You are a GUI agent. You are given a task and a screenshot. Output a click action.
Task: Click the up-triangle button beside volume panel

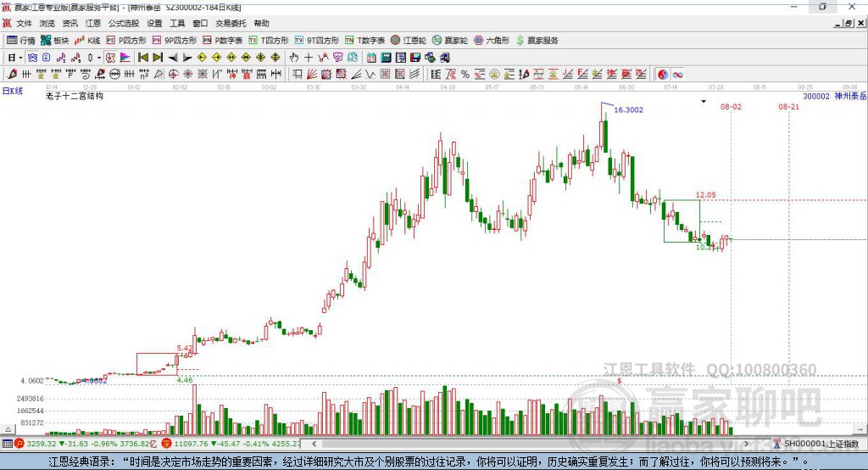[8, 429]
